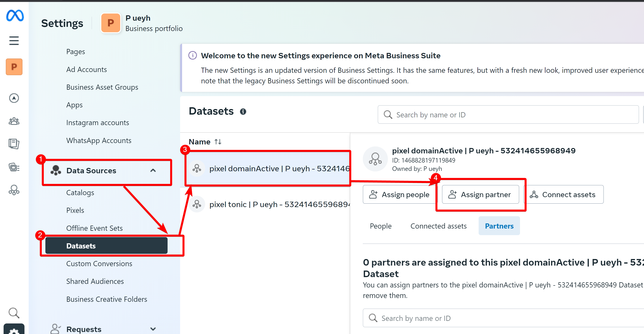Sort datasets by Name column

(x=218, y=142)
